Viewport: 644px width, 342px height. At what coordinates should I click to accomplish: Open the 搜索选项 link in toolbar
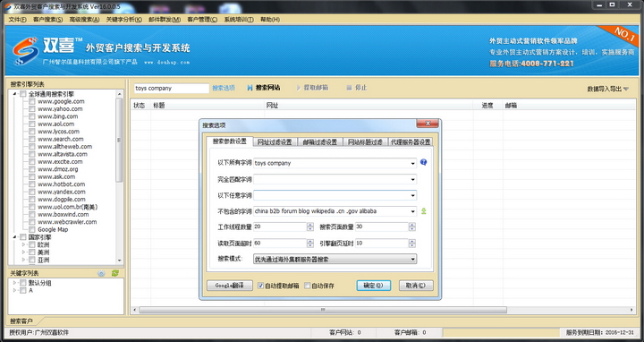pyautogui.click(x=224, y=88)
